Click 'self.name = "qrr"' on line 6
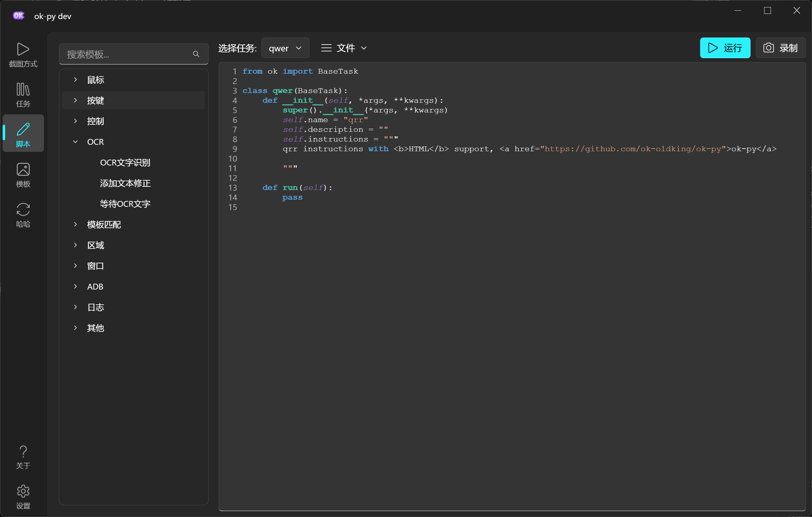 [x=326, y=120]
